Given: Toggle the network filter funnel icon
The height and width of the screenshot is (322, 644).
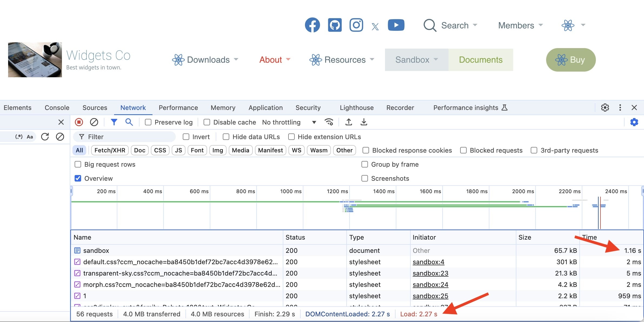Looking at the screenshot, I should [114, 122].
